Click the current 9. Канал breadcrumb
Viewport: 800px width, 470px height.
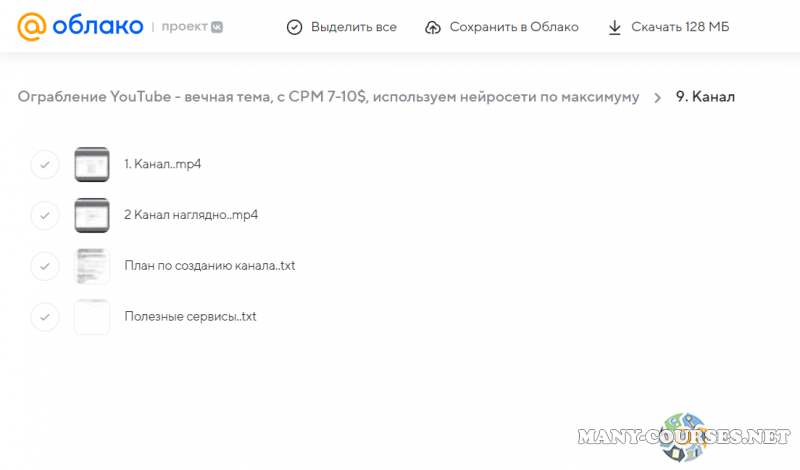(x=705, y=97)
